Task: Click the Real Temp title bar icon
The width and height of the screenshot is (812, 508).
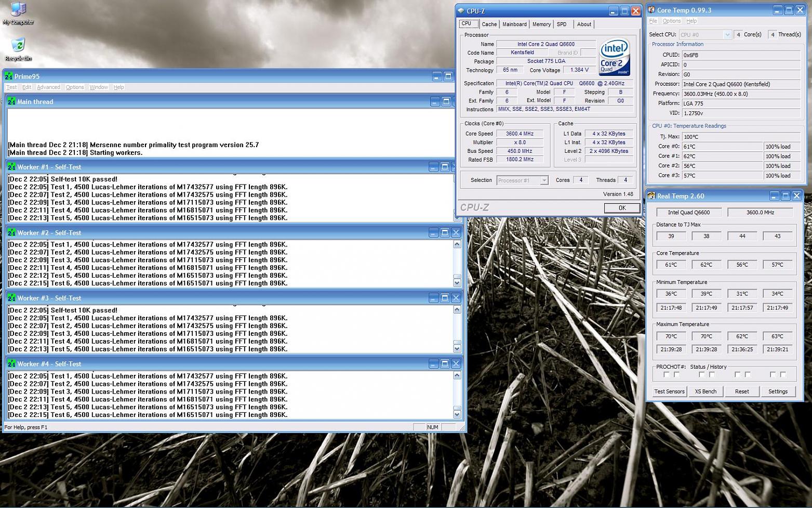Action: coord(651,196)
